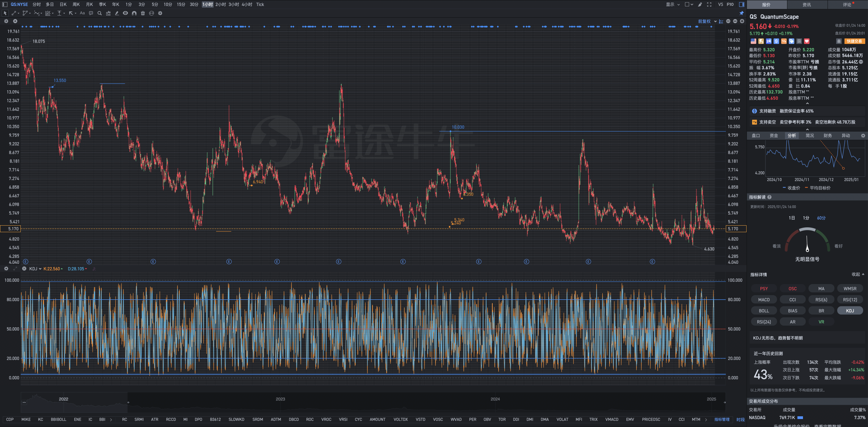Open main chart settings gear
The height and width of the screenshot is (427, 868).
coord(6,21)
